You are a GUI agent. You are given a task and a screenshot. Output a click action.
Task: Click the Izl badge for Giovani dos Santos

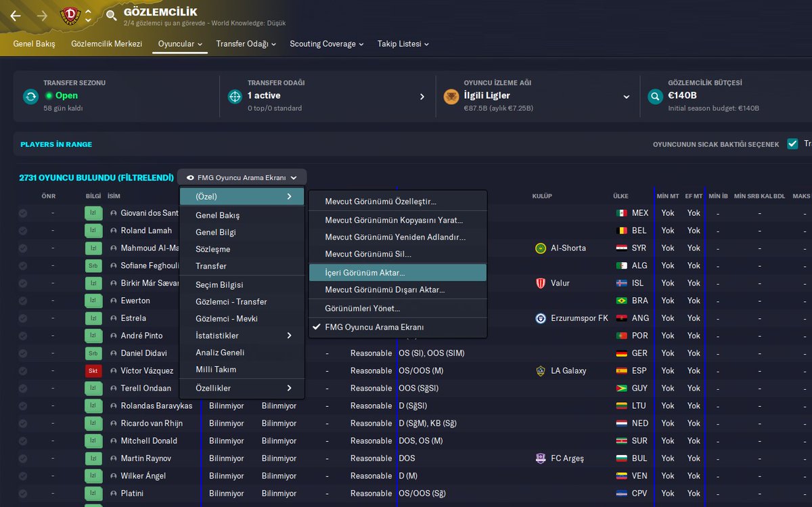click(93, 213)
